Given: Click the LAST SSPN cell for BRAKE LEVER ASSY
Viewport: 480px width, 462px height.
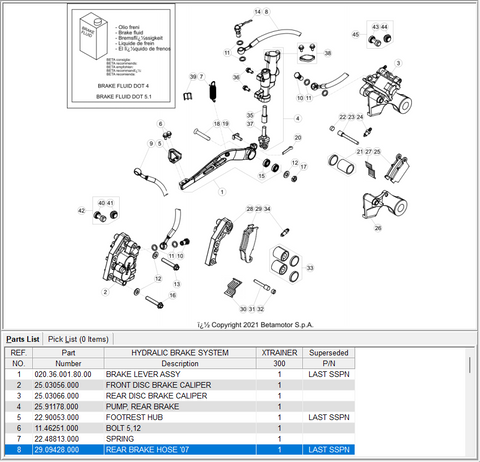Looking at the screenshot, I should [329, 374].
